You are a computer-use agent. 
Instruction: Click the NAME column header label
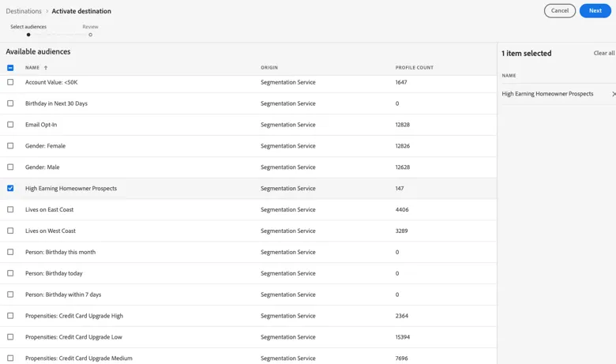tap(32, 68)
